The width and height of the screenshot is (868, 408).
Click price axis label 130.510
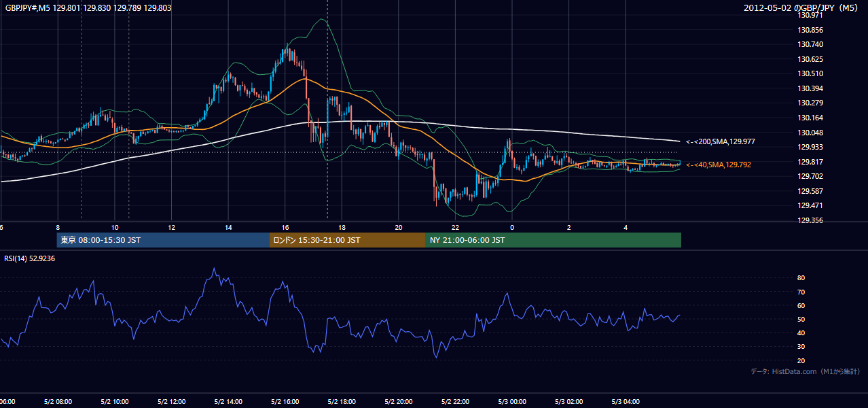coord(811,73)
